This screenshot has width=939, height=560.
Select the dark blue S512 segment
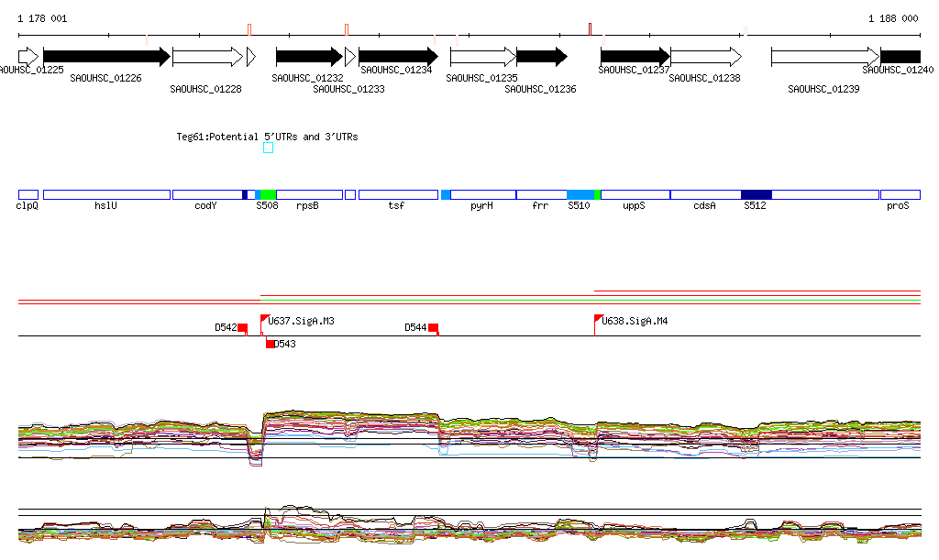pos(756,194)
